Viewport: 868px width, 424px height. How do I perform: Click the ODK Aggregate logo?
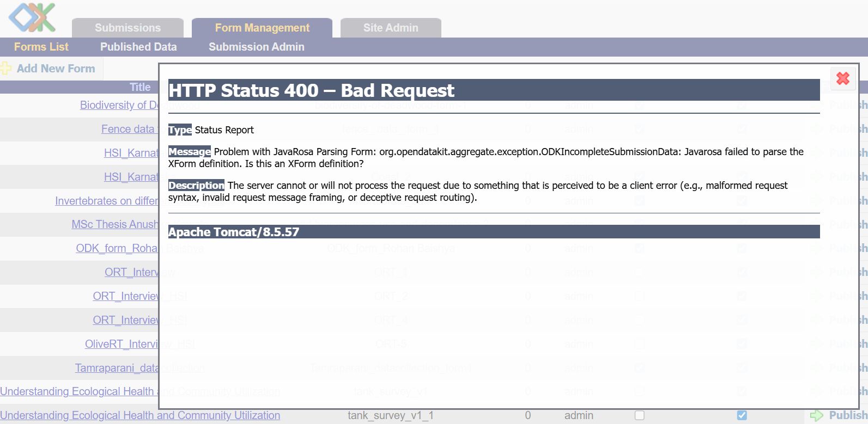tap(33, 17)
